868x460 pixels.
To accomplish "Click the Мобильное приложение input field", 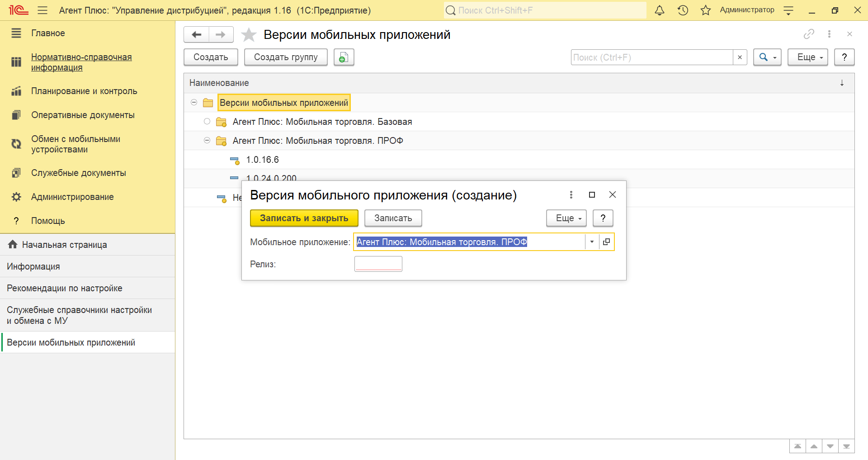I will click(469, 242).
